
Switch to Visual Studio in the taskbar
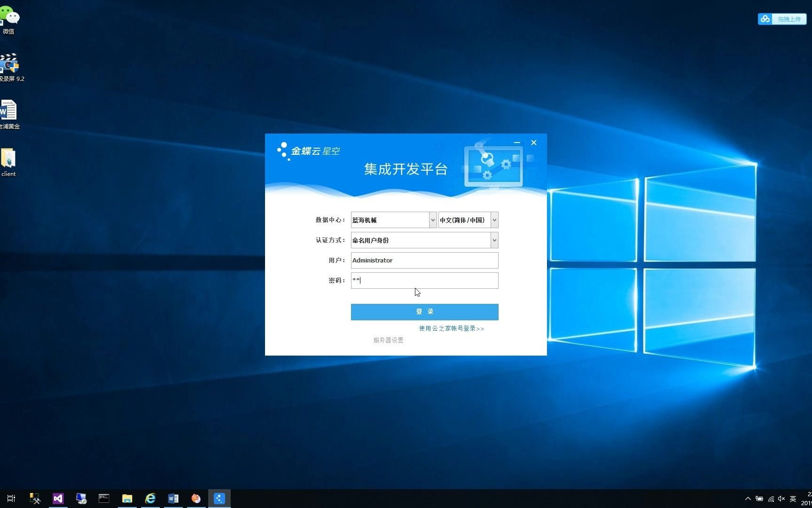pyautogui.click(x=58, y=499)
